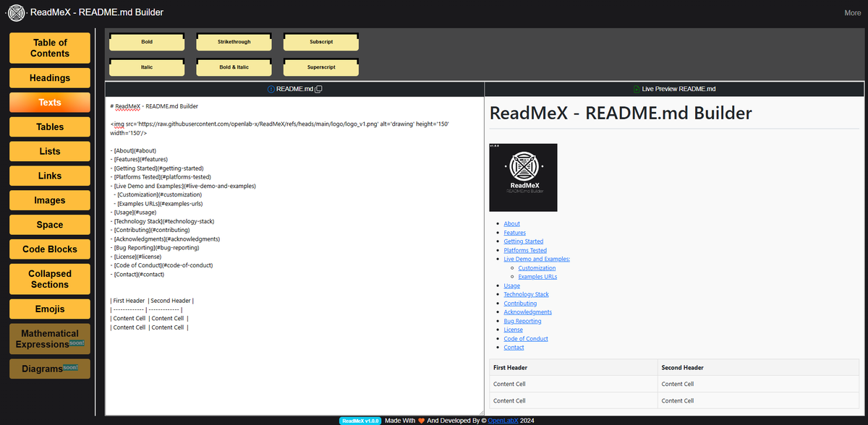868x425 pixels.
Task: Click the ReadMeX logo in the header
Action: [15, 12]
